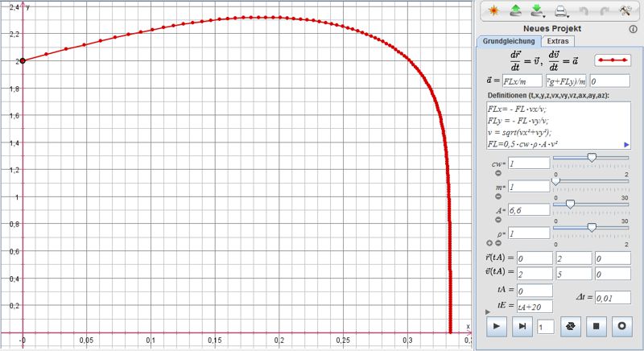This screenshot has width=644, height=351.
Task: Click the red line style button
Action: click(613, 60)
